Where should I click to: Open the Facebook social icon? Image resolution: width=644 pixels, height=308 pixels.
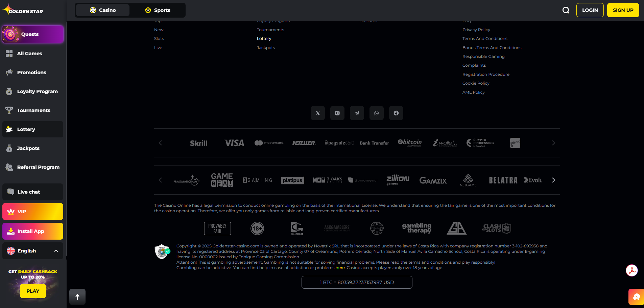coord(396,113)
